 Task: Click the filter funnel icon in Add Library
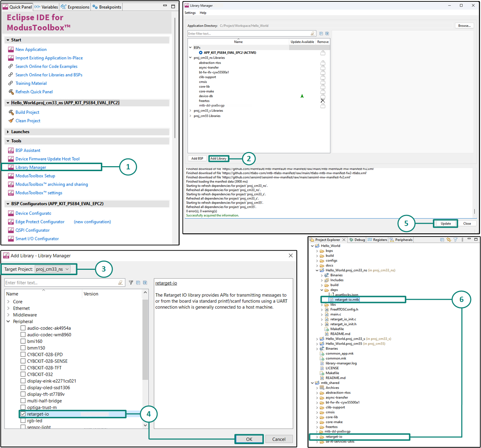131,283
